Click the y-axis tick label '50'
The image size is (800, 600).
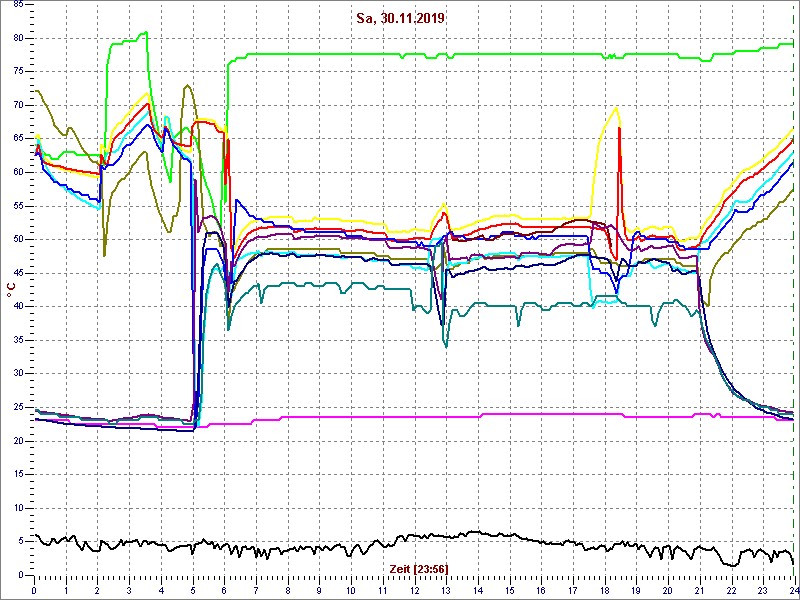coord(18,240)
